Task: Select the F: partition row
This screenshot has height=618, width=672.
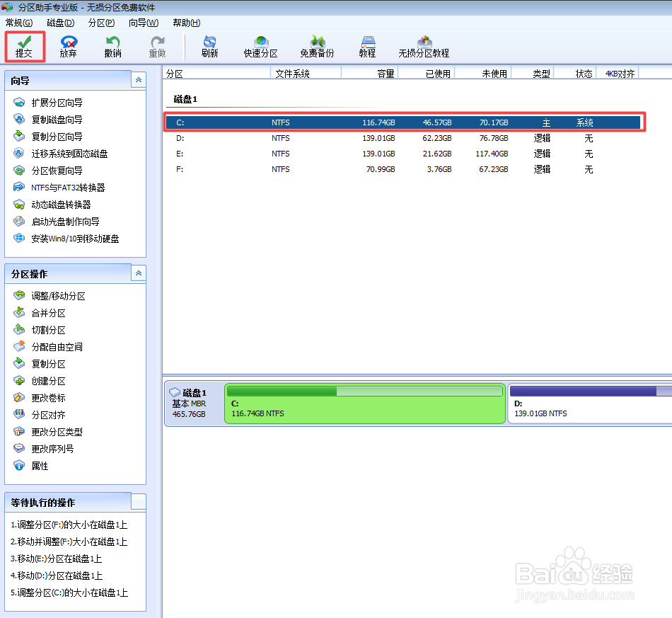Action: pos(403,169)
